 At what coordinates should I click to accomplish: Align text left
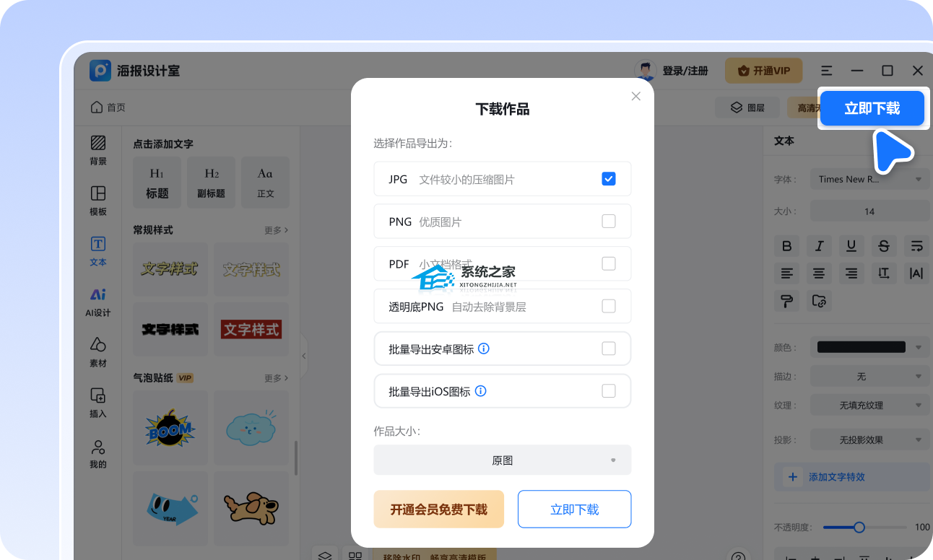[787, 274]
